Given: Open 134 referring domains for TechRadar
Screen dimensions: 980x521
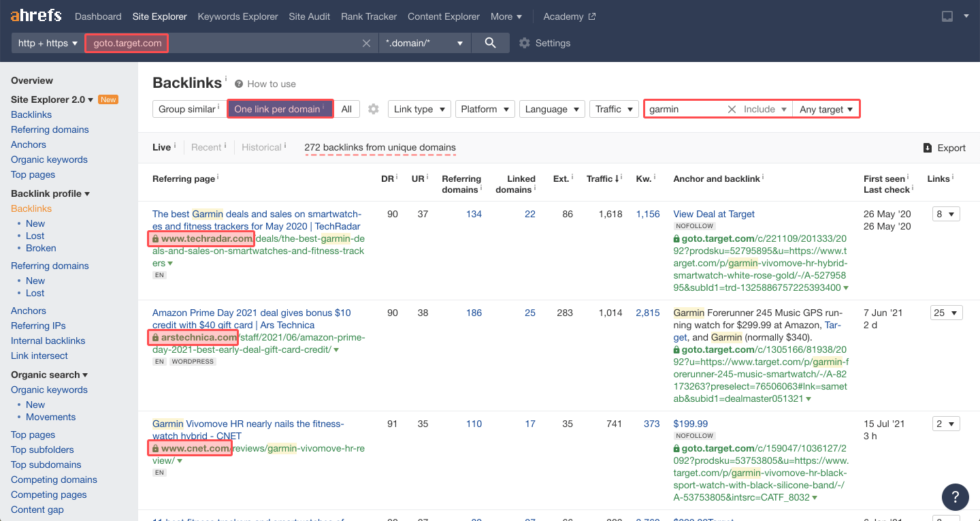Looking at the screenshot, I should 474,214.
